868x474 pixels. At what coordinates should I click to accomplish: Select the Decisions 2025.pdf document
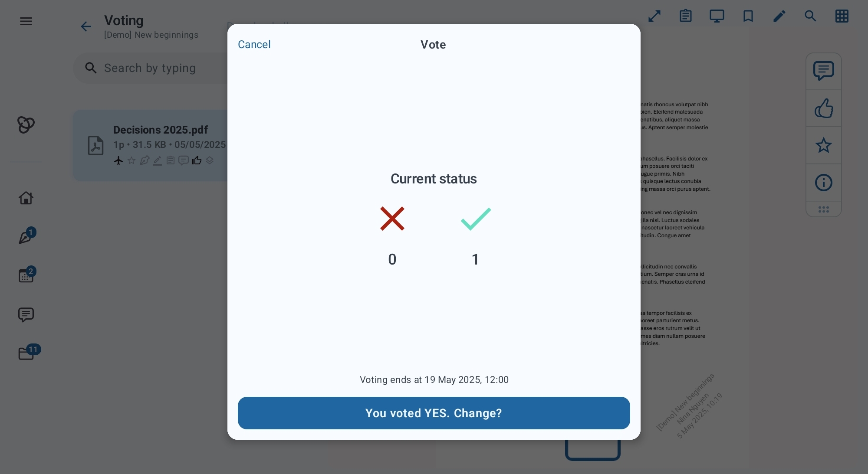pos(151,145)
